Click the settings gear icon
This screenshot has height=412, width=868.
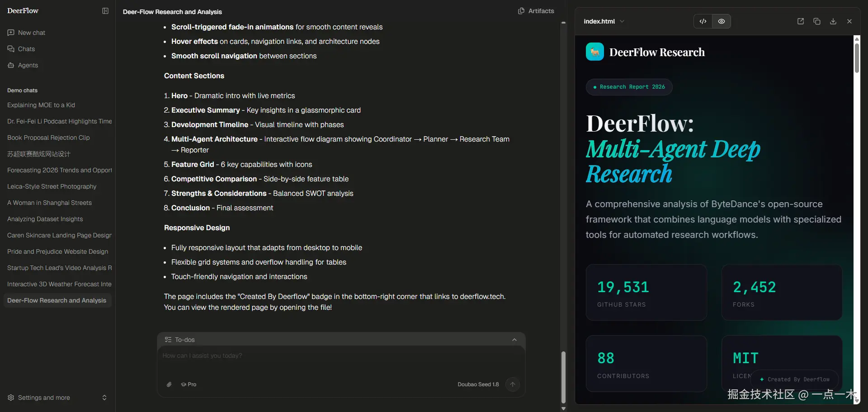coord(11,398)
